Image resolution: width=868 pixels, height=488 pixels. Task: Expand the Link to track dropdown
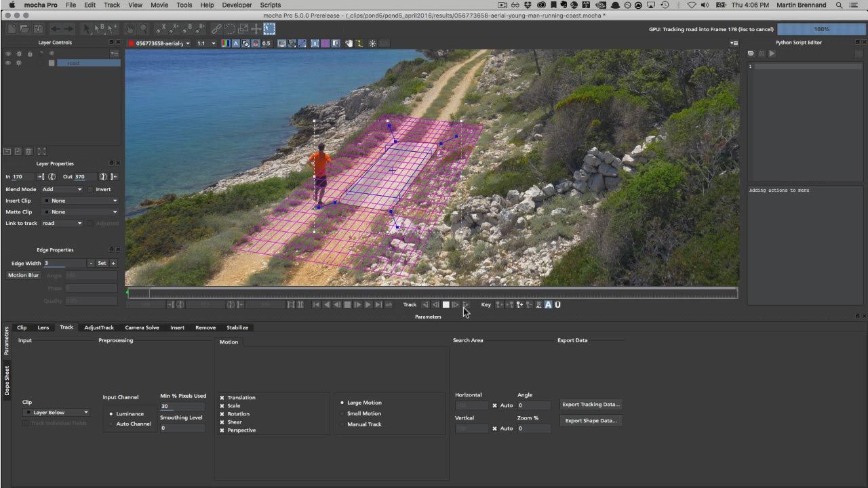62,224
